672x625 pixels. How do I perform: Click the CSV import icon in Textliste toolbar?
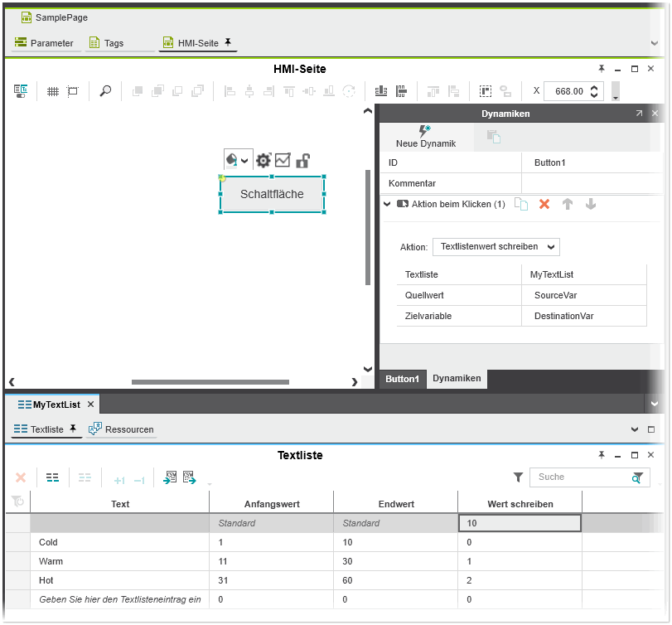coord(170,477)
